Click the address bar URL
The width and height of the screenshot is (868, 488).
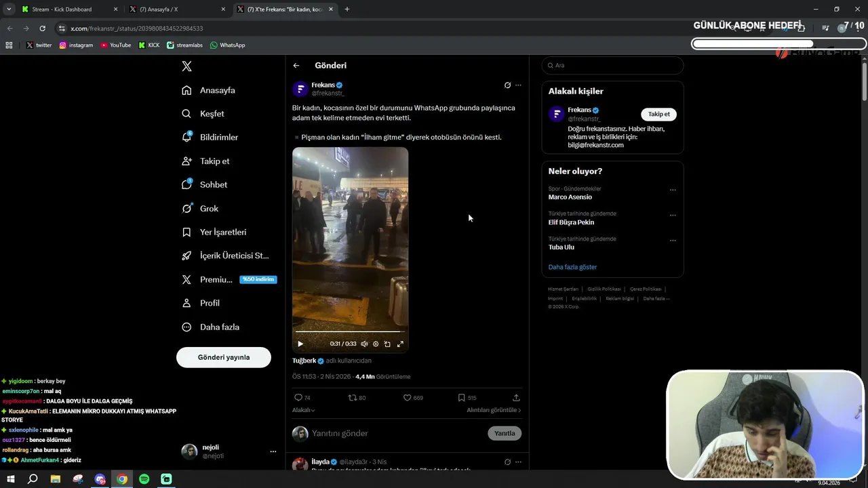pos(137,28)
